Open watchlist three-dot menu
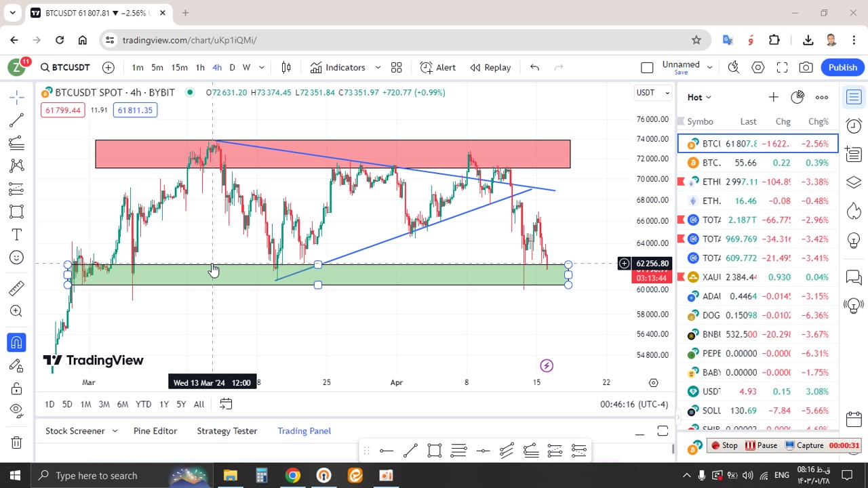This screenshot has height=488, width=868. pos(822,97)
